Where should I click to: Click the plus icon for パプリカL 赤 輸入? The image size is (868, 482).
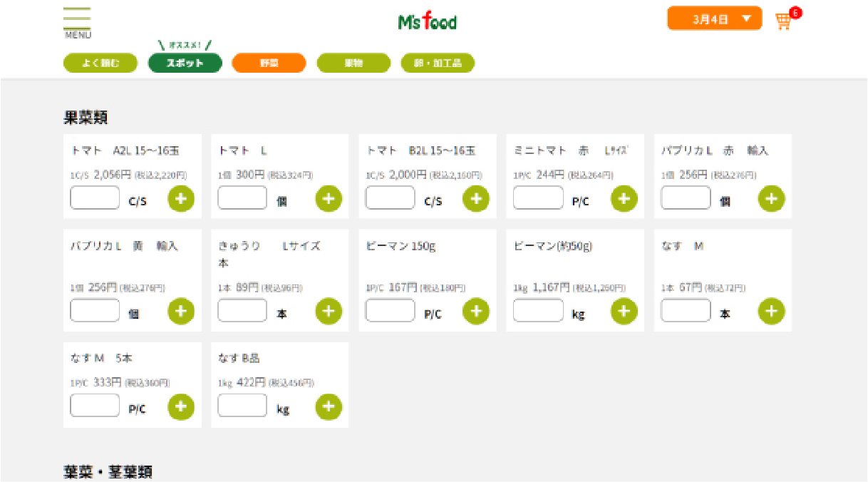pyautogui.click(x=771, y=199)
